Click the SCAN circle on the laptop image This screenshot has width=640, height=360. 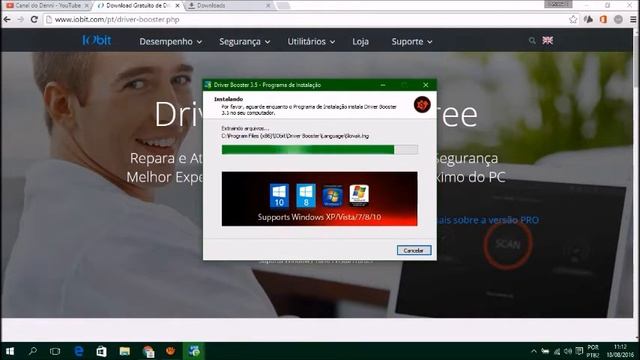[508, 244]
